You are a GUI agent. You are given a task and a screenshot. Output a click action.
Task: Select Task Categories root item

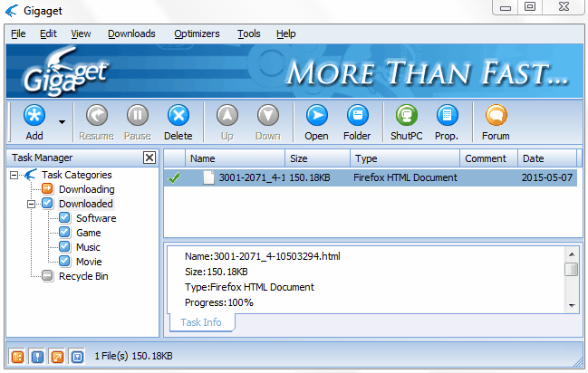coord(76,175)
